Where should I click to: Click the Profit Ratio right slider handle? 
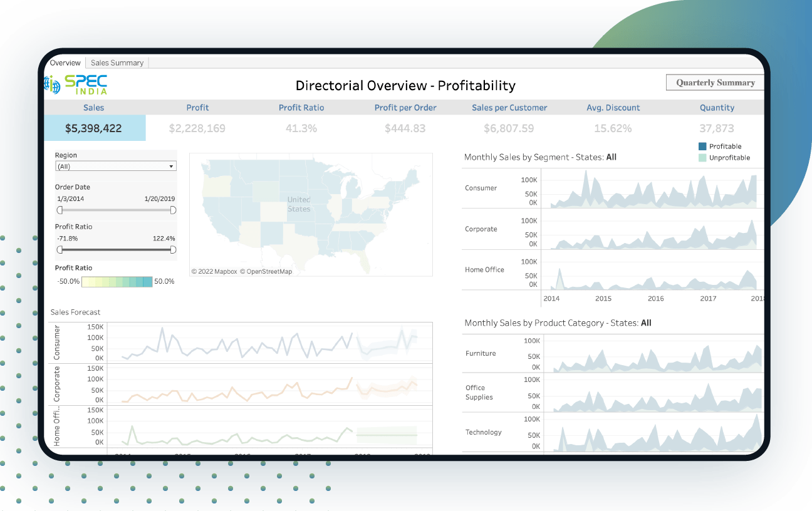click(173, 250)
